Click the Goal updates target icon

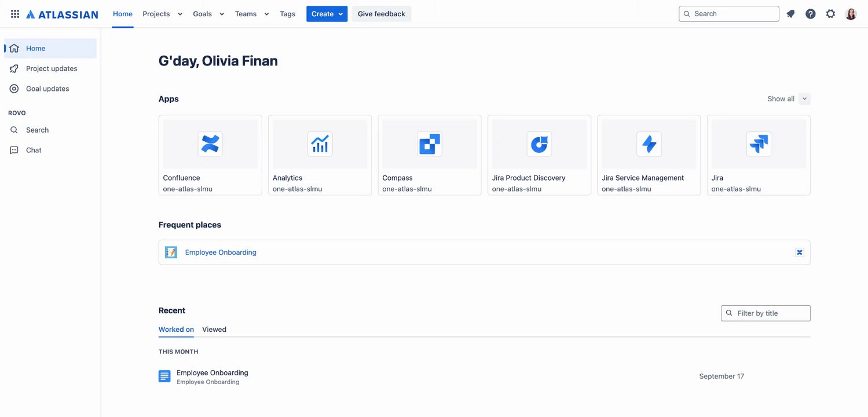pyautogui.click(x=14, y=89)
